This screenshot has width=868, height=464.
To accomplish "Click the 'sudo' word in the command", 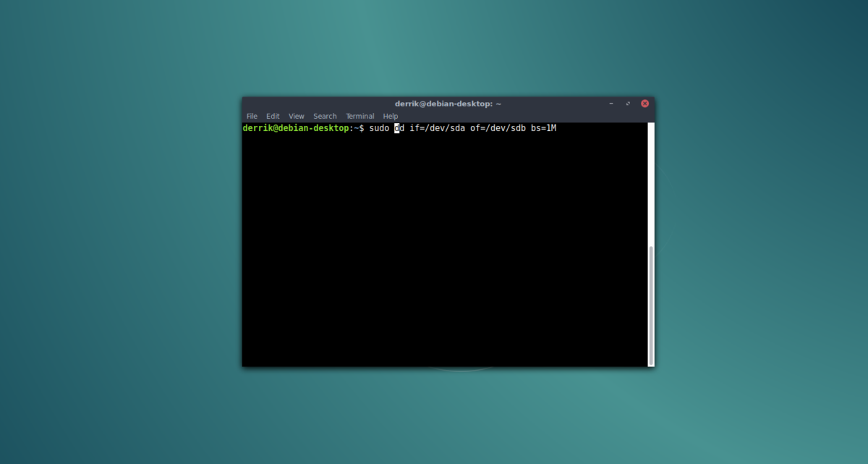I will click(379, 128).
